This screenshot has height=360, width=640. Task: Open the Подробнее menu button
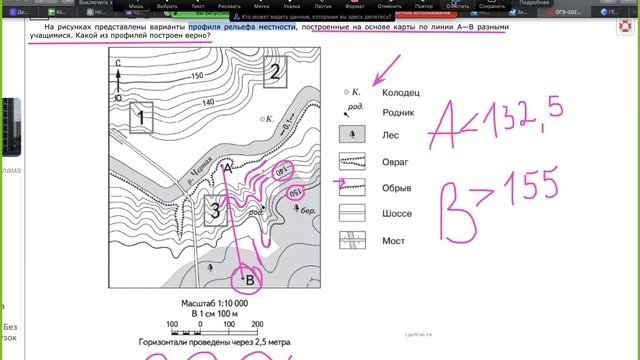point(534,3)
